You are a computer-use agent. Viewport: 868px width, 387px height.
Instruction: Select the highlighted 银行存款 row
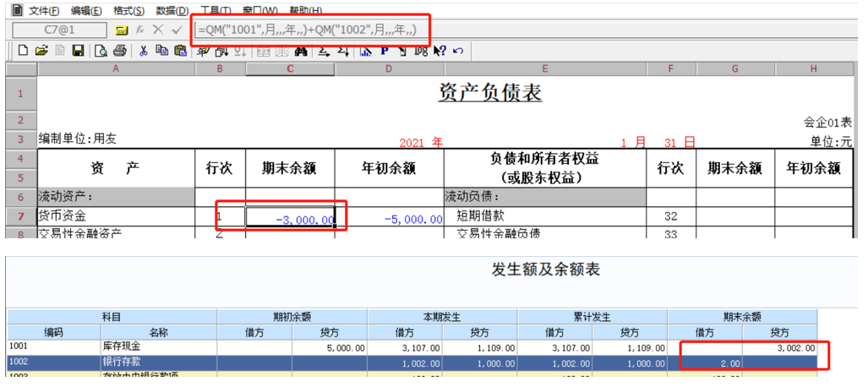(412, 362)
